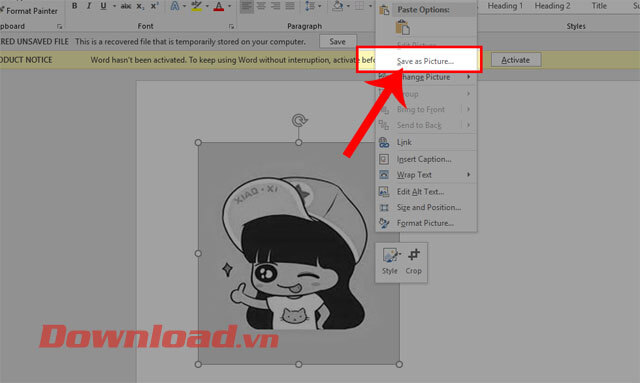Image resolution: width=640 pixels, height=383 pixels.
Task: Click the Edit Alt Text icon
Action: [384, 191]
